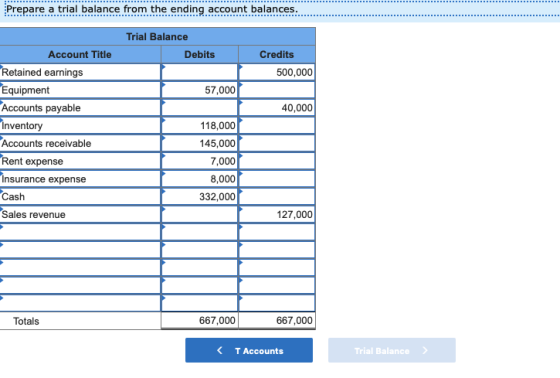Click the empty Accounts receivable credit field
Viewport: 560px width, 378px height.
click(277, 143)
